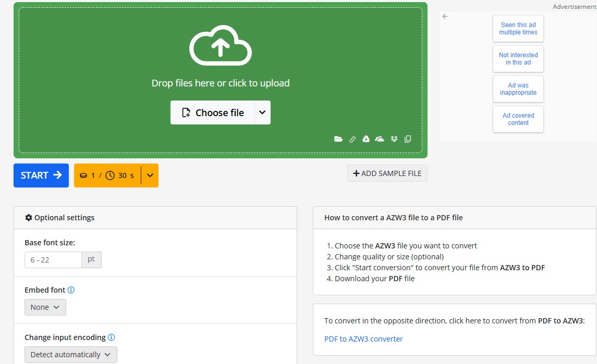Import file from OneDrive icon

(x=380, y=139)
